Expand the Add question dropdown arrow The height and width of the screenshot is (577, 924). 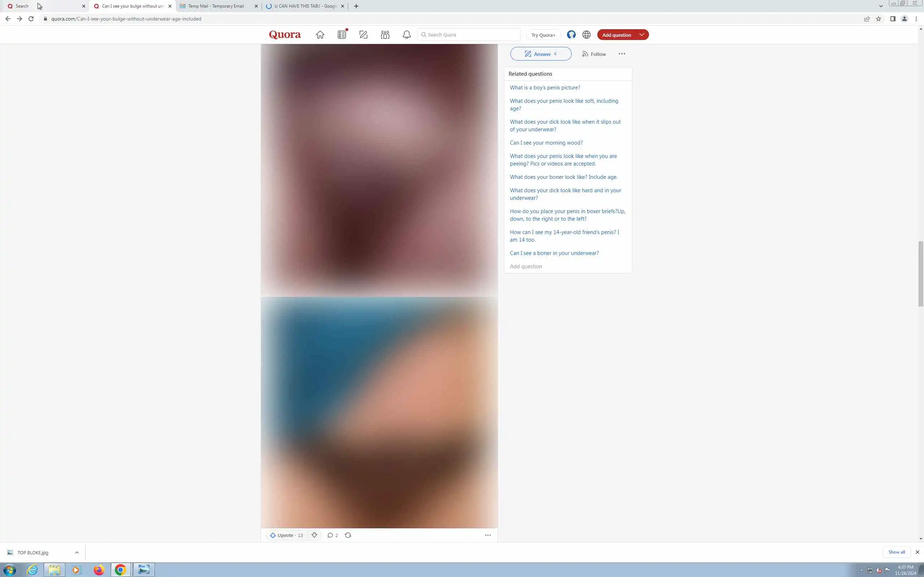click(642, 35)
